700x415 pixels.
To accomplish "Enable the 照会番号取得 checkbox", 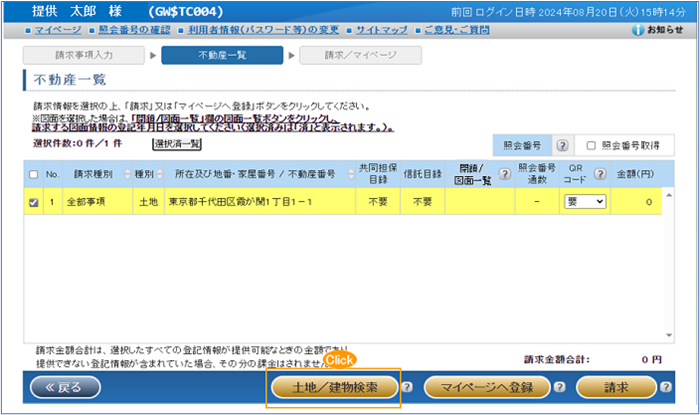I will (x=591, y=145).
